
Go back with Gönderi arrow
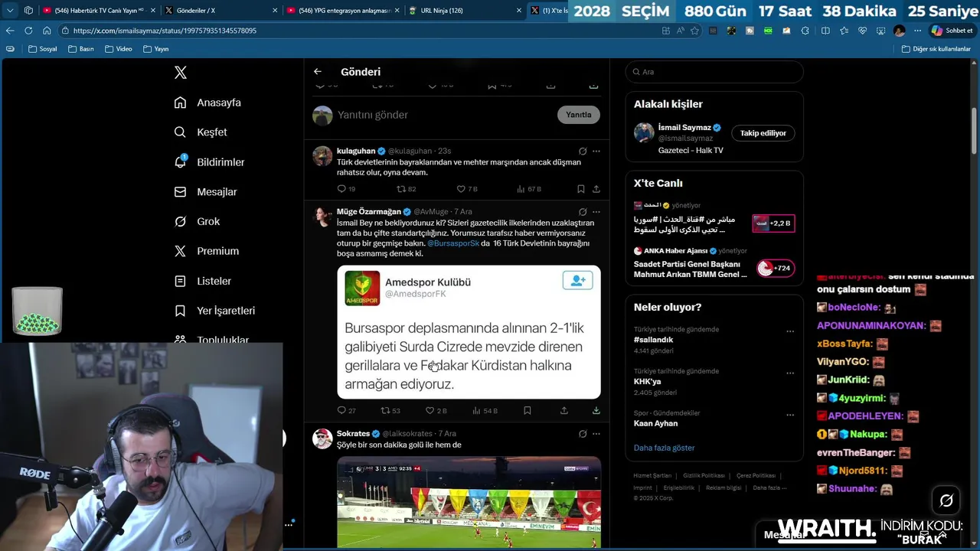click(318, 72)
